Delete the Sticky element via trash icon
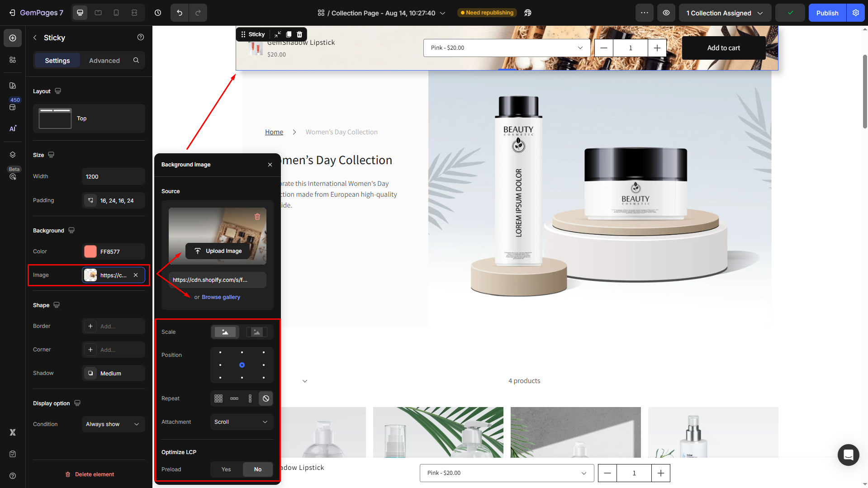 pyautogui.click(x=299, y=34)
